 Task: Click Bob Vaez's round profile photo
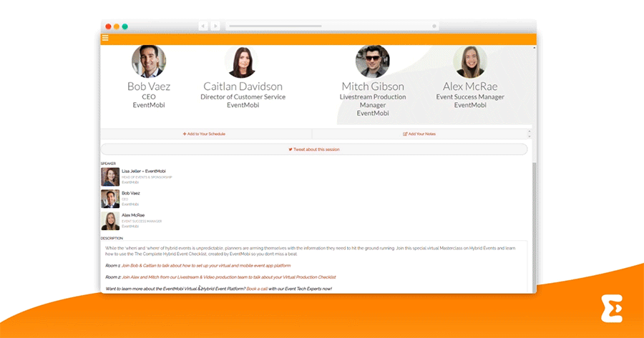[149, 61]
